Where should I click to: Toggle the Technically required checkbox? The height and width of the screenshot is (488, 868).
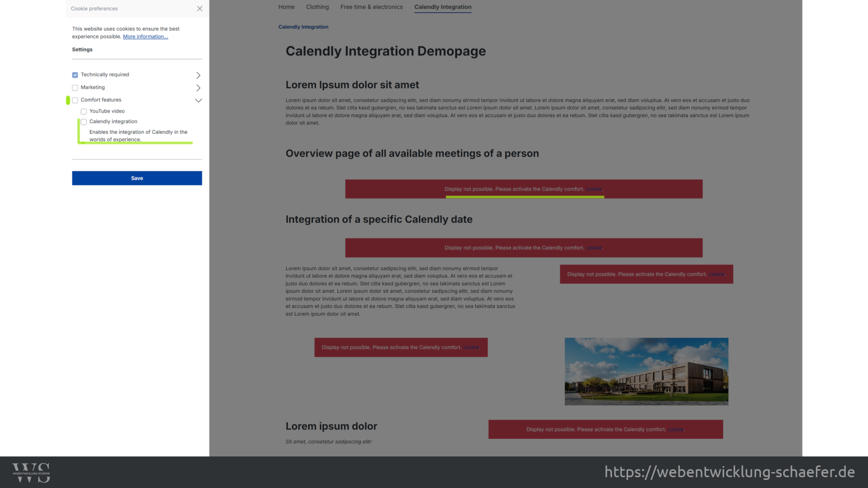pyautogui.click(x=75, y=75)
